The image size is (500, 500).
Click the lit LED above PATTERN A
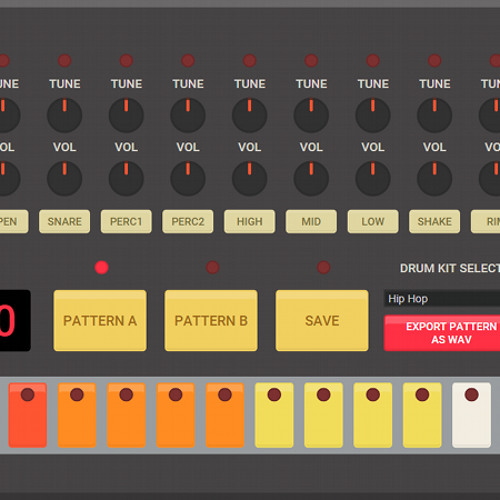101,267
